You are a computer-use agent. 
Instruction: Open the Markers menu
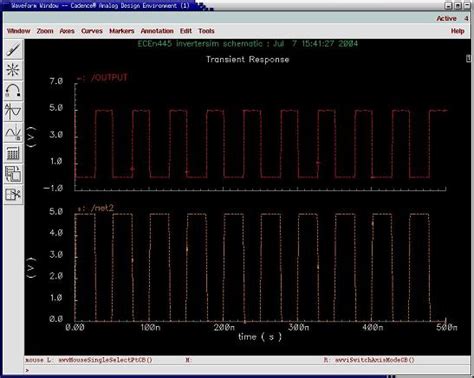(122, 31)
